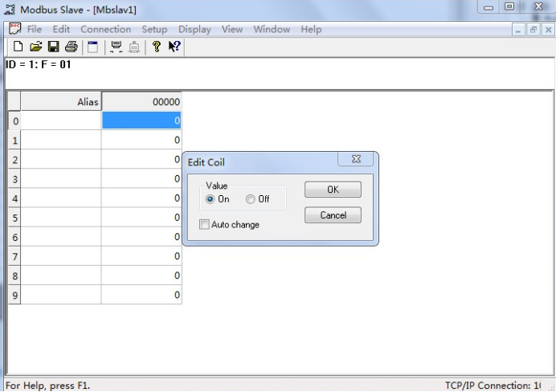Viewport: 556px width, 392px height.
Task: Select coil value cell in row 1
Action: [x=141, y=140]
